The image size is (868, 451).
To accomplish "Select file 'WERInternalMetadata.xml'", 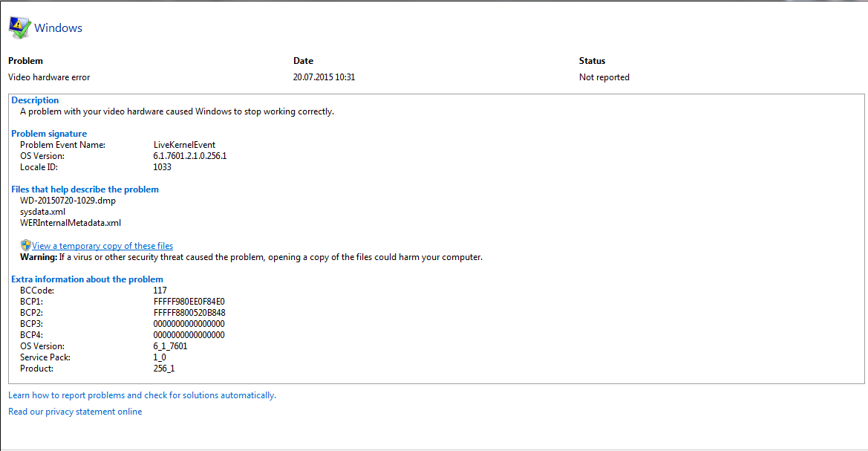I will pos(71,223).
